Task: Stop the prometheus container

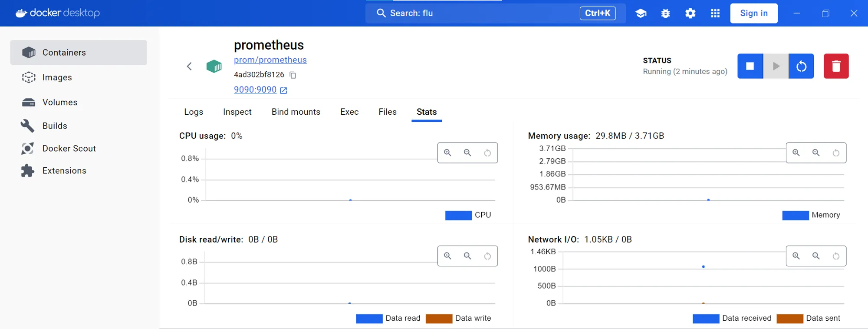Action: coord(750,66)
